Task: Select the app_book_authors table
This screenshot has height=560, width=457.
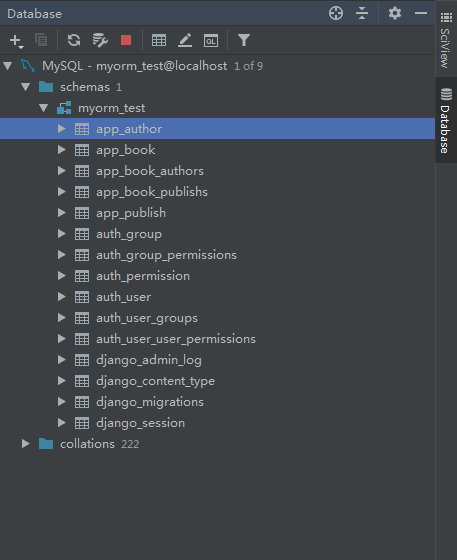Action: (150, 171)
